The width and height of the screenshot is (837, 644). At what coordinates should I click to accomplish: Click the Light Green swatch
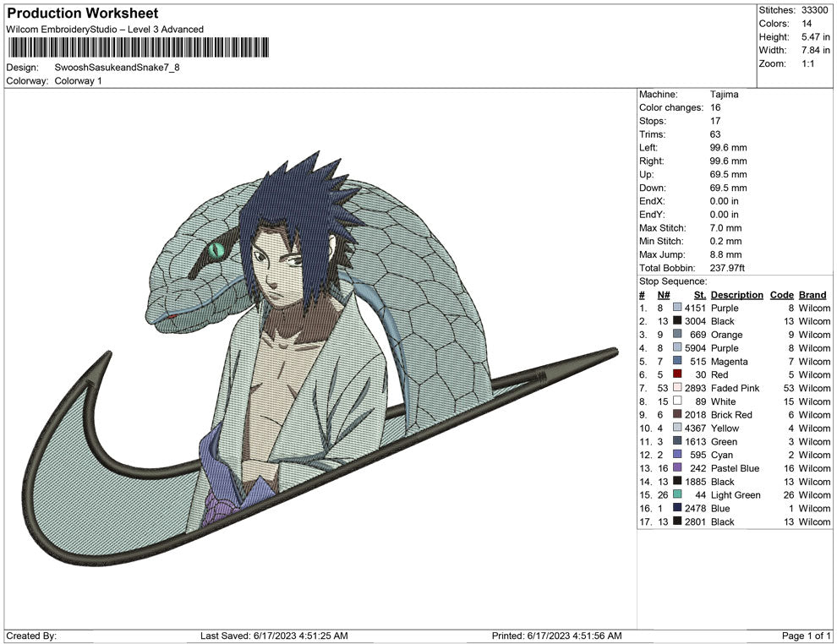(677, 494)
